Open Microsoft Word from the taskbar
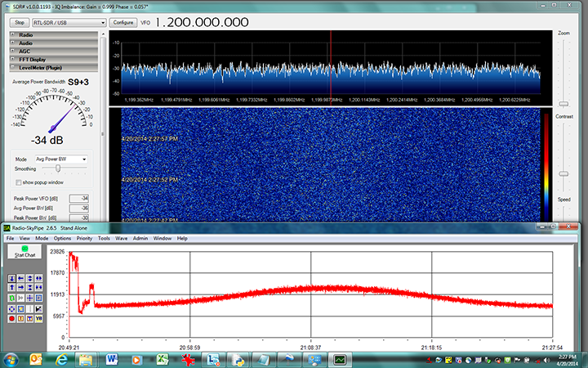The height and width of the screenshot is (368, 588). pyautogui.click(x=111, y=360)
